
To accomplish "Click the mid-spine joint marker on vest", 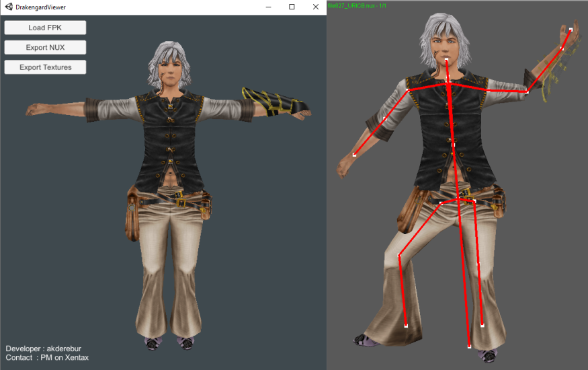I will click(453, 144).
